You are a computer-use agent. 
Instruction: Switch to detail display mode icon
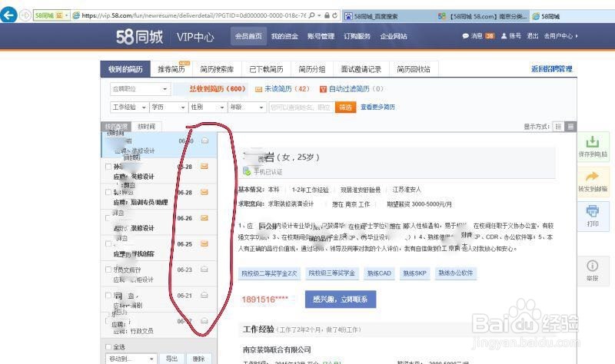pyautogui.click(x=570, y=126)
